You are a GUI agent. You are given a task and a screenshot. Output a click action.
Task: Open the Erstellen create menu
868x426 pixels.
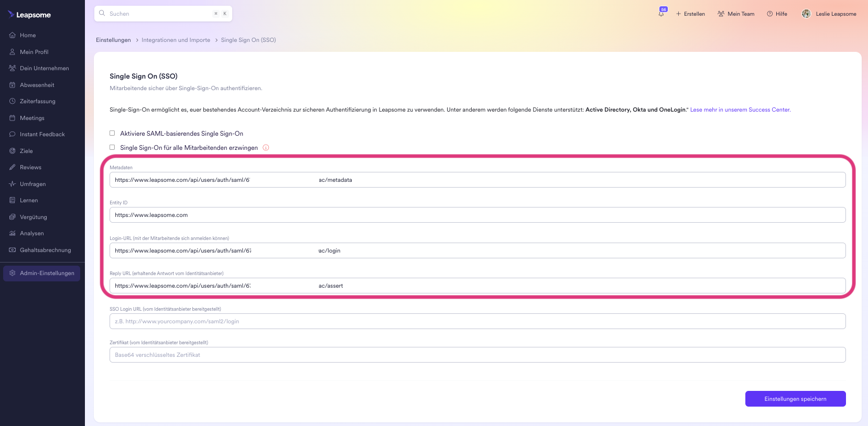pyautogui.click(x=690, y=14)
